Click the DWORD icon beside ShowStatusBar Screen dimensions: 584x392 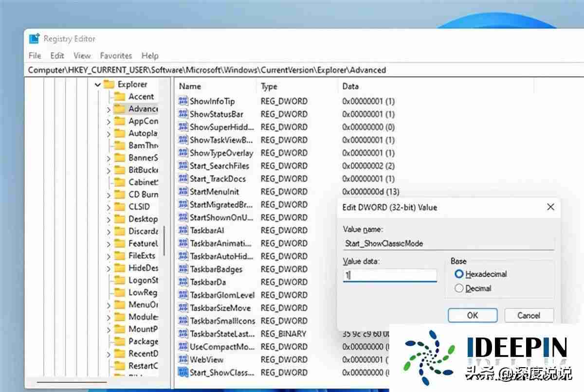click(x=183, y=114)
